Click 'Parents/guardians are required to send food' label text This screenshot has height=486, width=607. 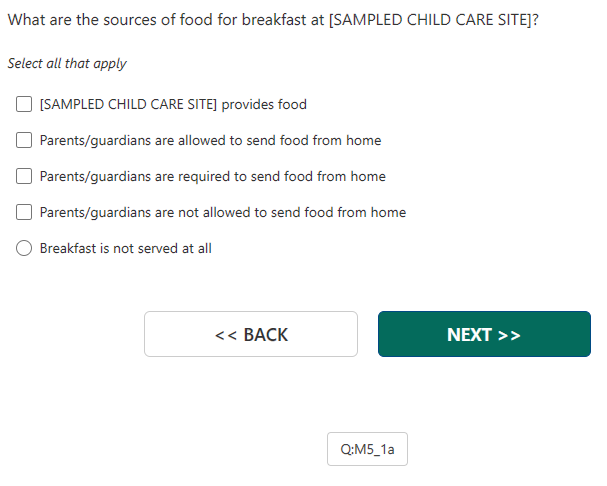point(212,176)
